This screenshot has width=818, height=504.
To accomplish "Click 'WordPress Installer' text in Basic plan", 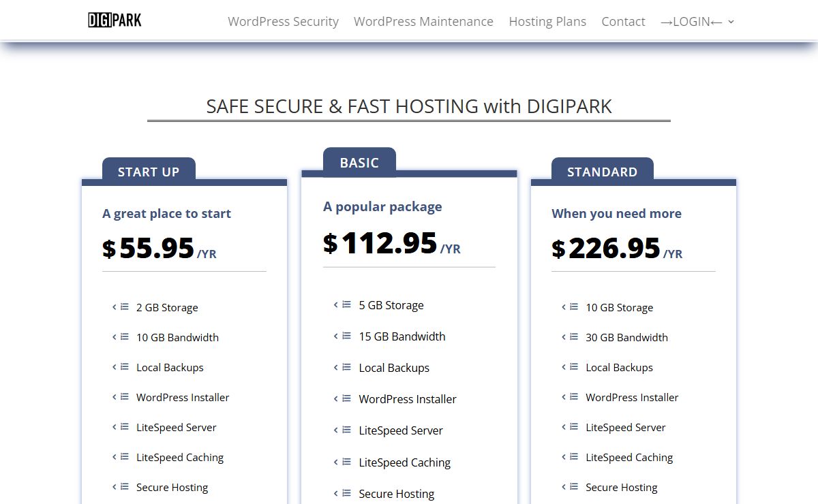I will click(x=408, y=399).
